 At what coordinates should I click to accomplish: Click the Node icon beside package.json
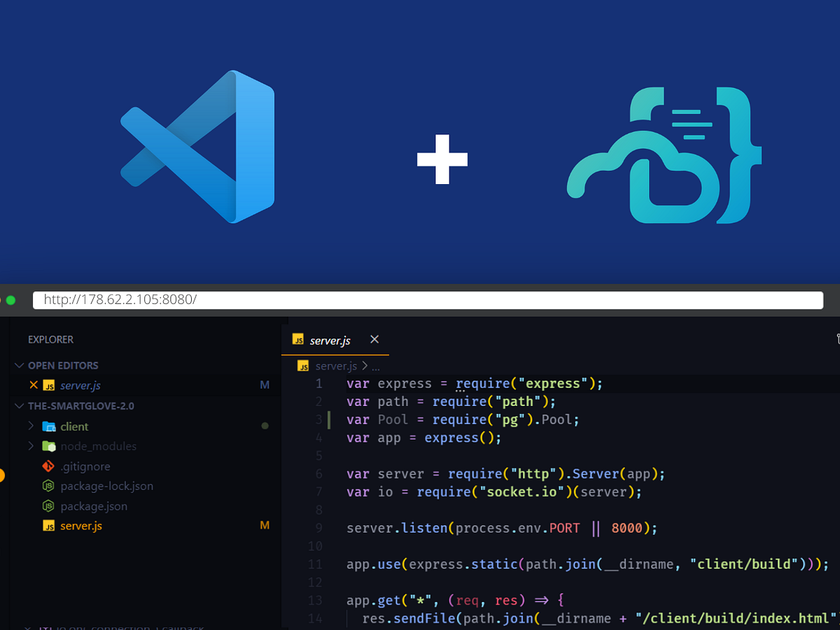coord(48,506)
